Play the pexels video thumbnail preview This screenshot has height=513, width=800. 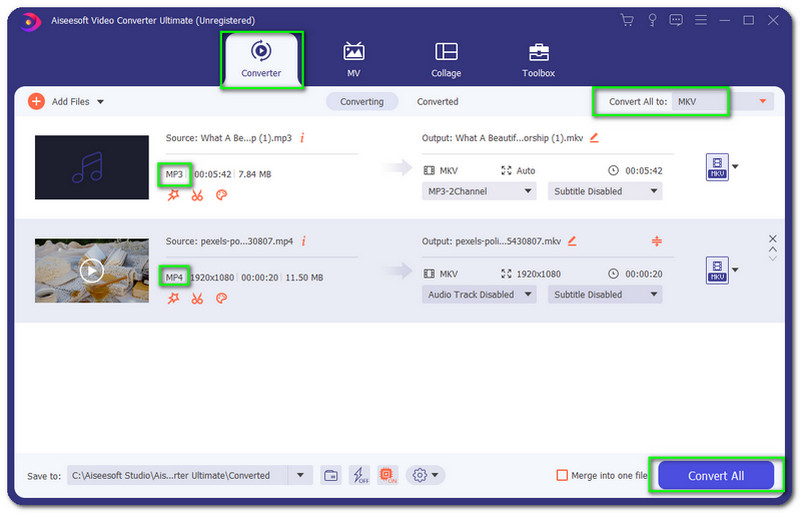point(92,270)
